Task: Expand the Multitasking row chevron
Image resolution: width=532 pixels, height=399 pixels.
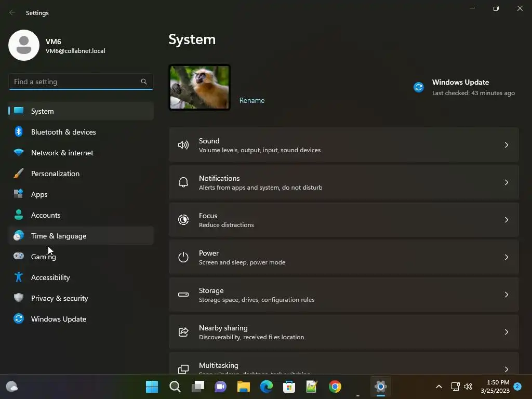Action: click(x=506, y=369)
